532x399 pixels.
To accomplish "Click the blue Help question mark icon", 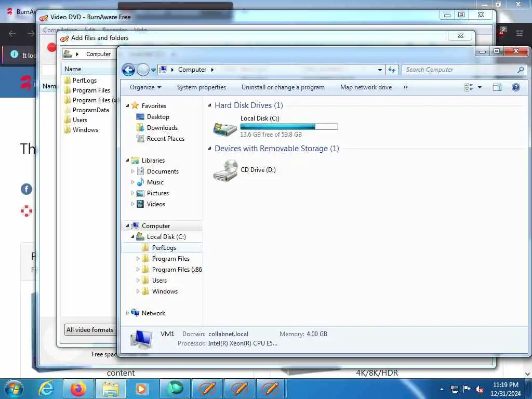I will pos(516,87).
